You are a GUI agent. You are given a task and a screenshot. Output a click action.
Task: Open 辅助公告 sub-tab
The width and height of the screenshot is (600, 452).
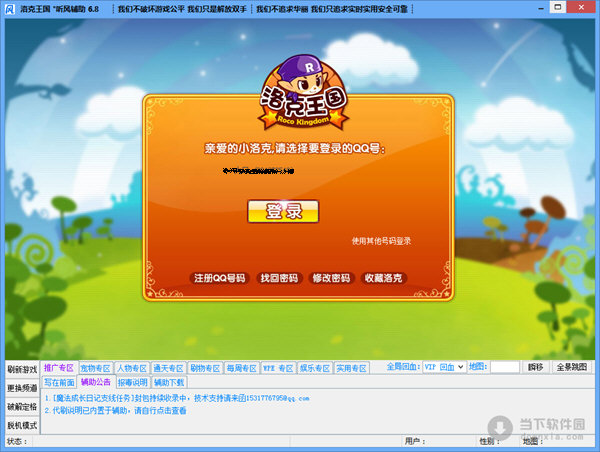96,382
